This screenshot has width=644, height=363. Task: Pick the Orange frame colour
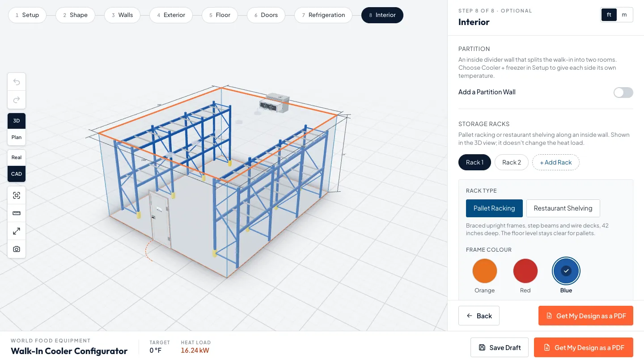(485, 271)
